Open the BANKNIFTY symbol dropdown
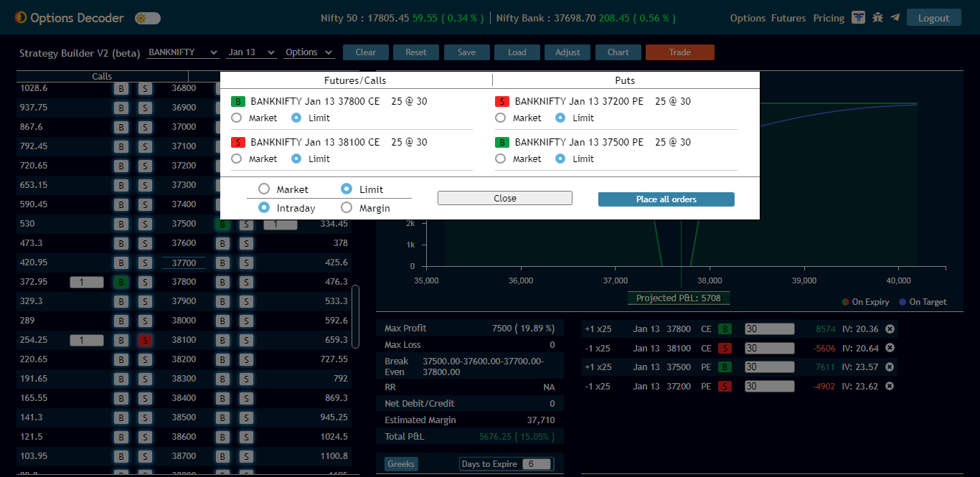This screenshot has width=980, height=477. pyautogui.click(x=184, y=52)
